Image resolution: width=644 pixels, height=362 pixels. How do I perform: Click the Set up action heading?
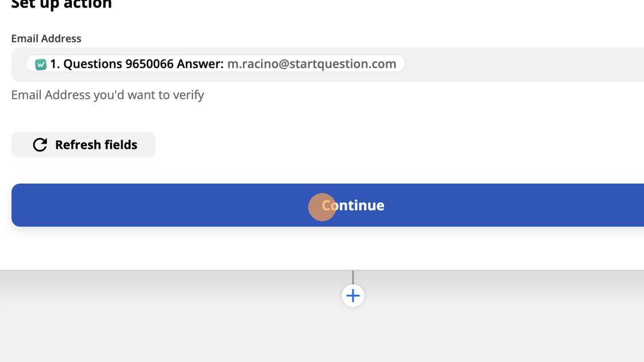(62, 5)
